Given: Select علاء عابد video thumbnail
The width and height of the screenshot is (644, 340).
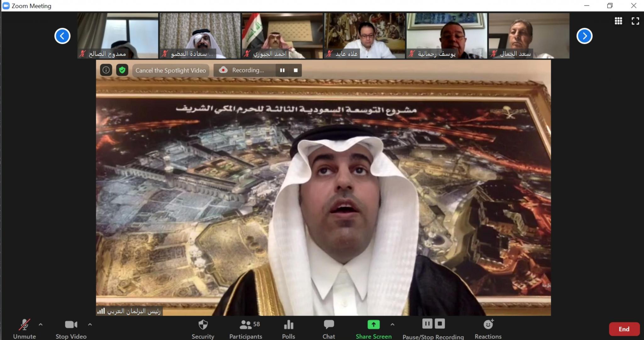Looking at the screenshot, I should pos(365,36).
